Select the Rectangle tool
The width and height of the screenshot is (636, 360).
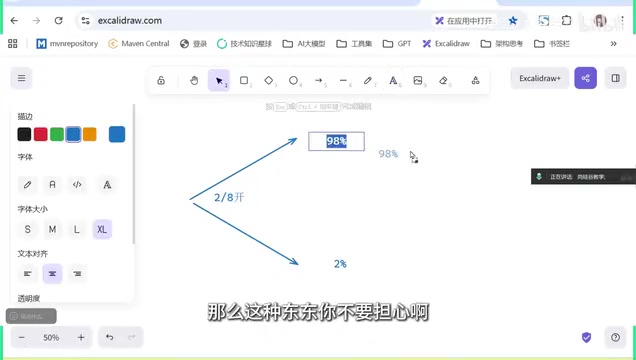pos(244,80)
